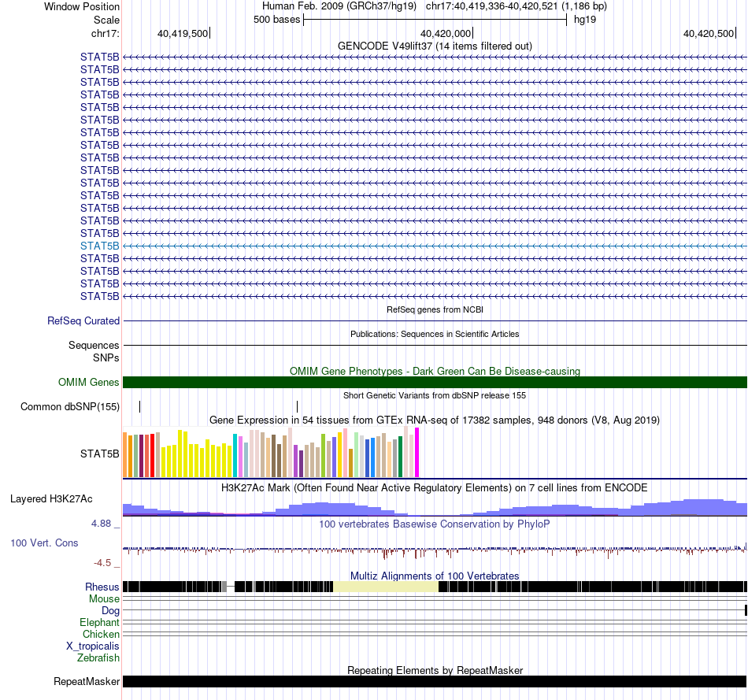
Task: Select the Zebrafish species label
Action: (x=98, y=658)
